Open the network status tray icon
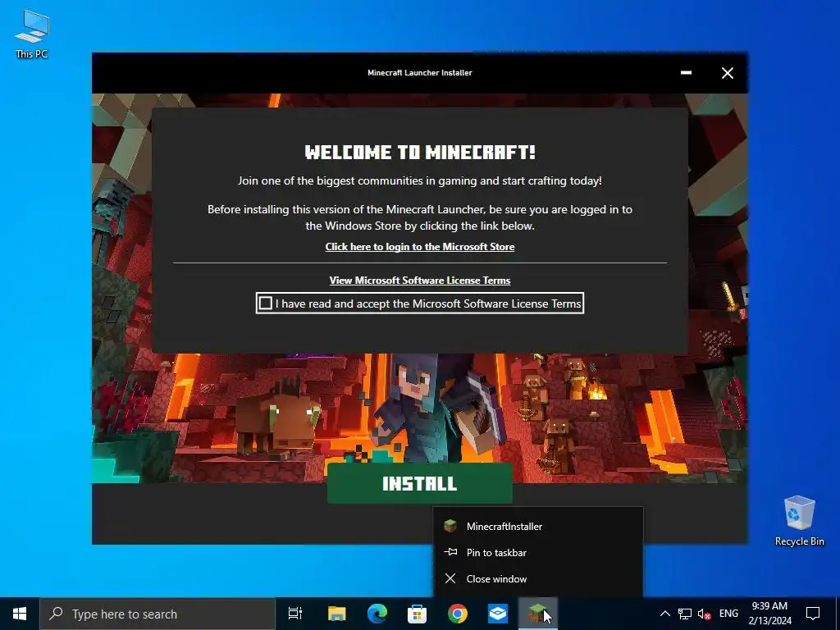The image size is (840, 630). pos(685,614)
